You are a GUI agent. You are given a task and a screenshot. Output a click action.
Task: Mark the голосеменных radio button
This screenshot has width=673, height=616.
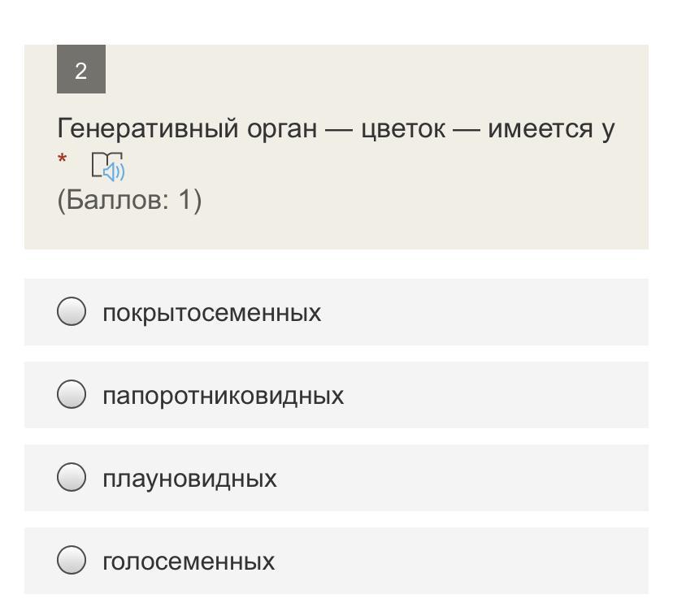pos(72,561)
